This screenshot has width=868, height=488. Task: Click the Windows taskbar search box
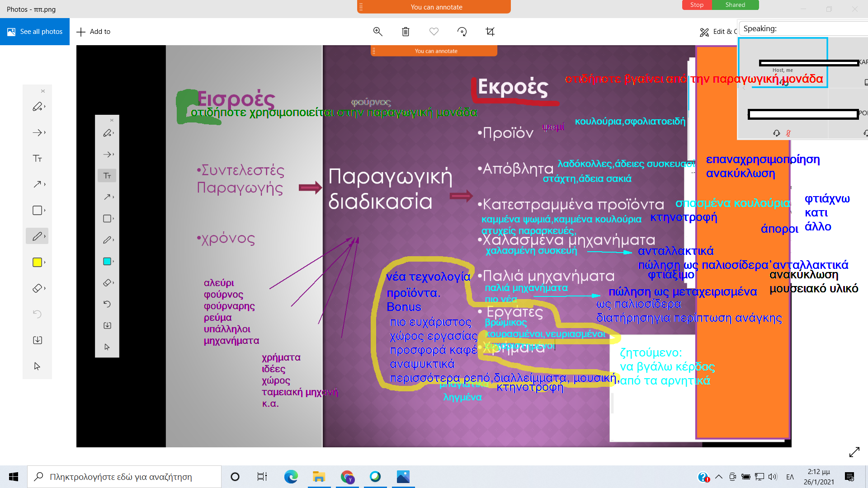tap(124, 477)
